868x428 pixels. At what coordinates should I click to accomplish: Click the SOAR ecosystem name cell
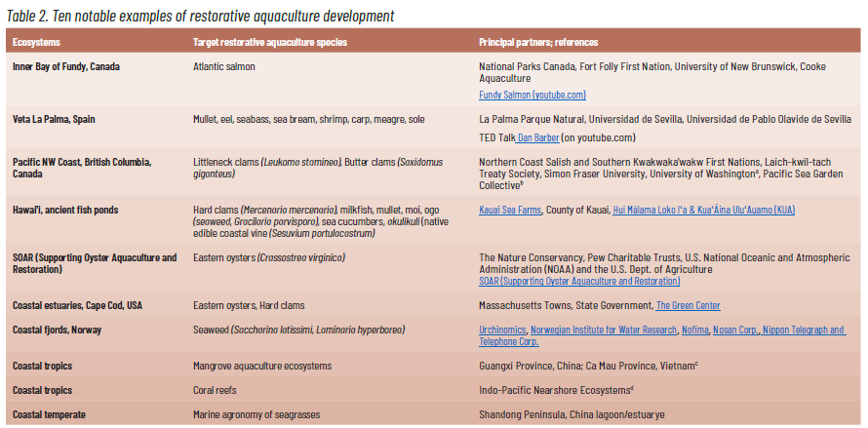pos(95,263)
